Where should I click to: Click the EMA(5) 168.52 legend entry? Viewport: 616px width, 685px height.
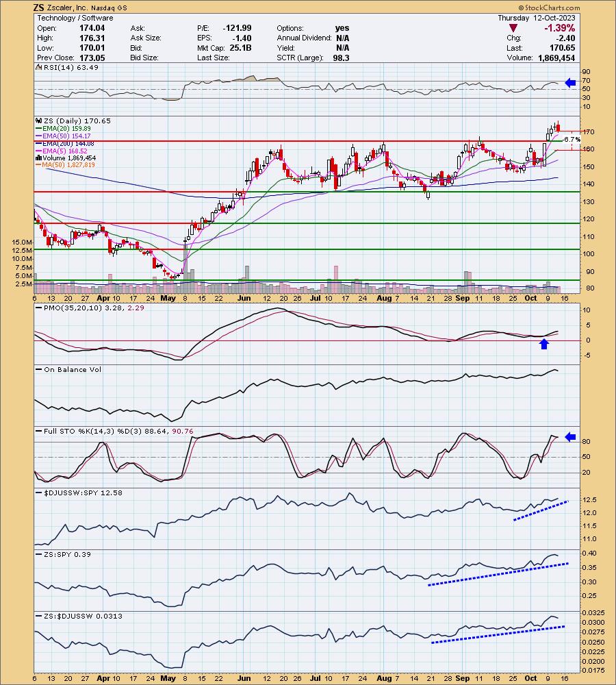pos(64,151)
